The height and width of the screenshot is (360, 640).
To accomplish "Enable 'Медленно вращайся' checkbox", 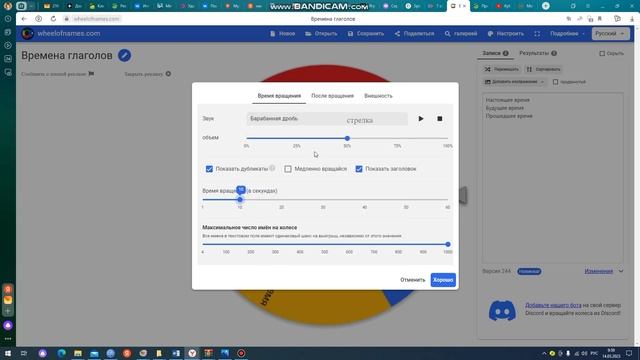I will [288, 169].
